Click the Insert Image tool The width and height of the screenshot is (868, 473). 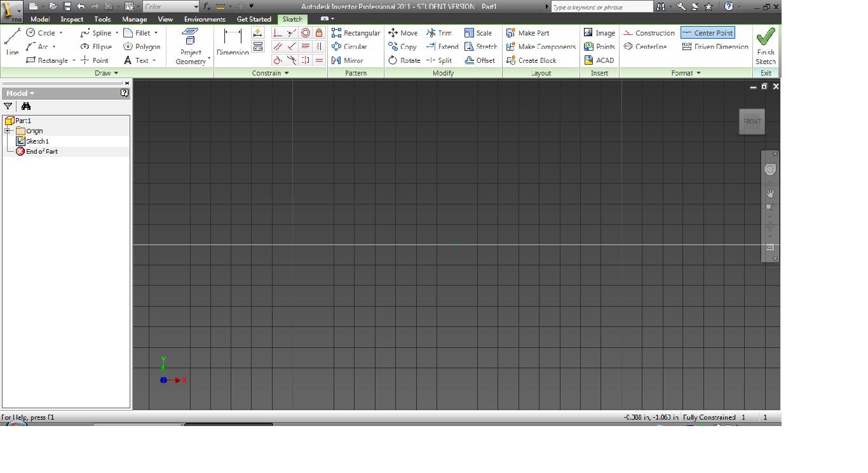click(x=599, y=33)
